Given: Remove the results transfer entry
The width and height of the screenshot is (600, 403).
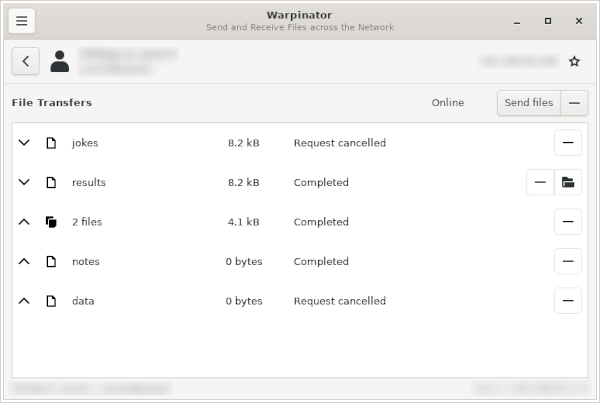Looking at the screenshot, I should pyautogui.click(x=540, y=182).
